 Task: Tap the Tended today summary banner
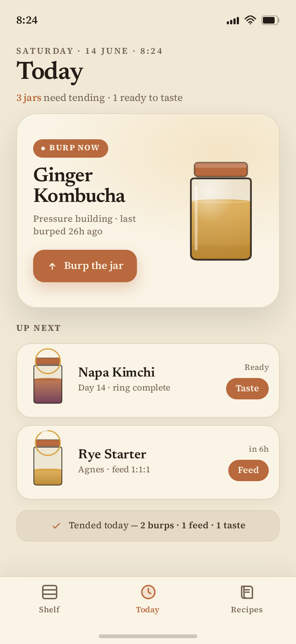(148, 526)
